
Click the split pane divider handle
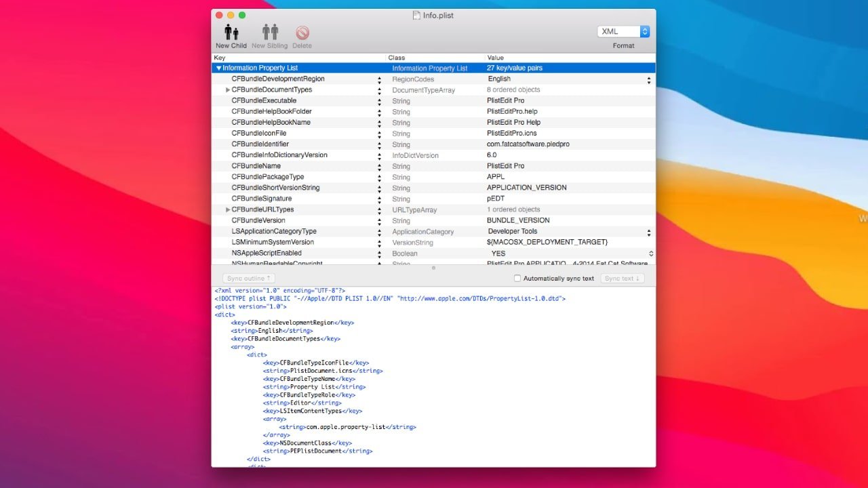[x=433, y=268]
